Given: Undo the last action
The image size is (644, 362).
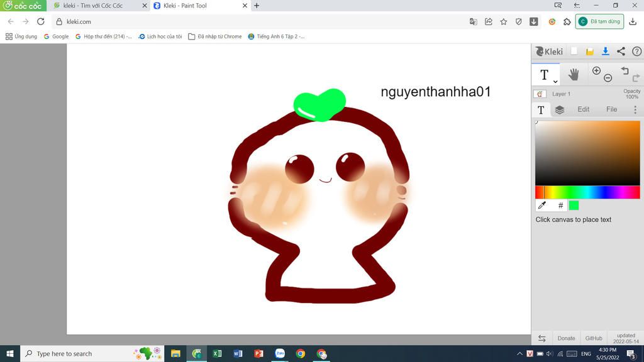Looking at the screenshot, I should coord(625,70).
